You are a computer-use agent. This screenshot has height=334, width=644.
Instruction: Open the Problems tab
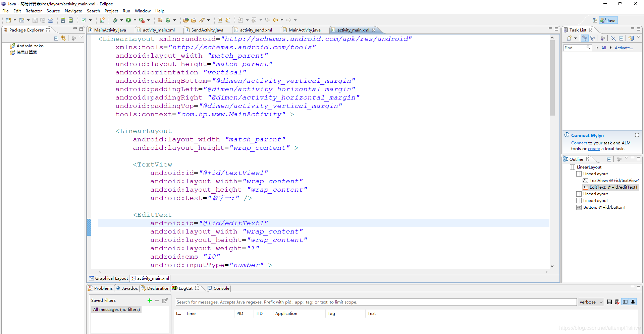(x=100, y=288)
